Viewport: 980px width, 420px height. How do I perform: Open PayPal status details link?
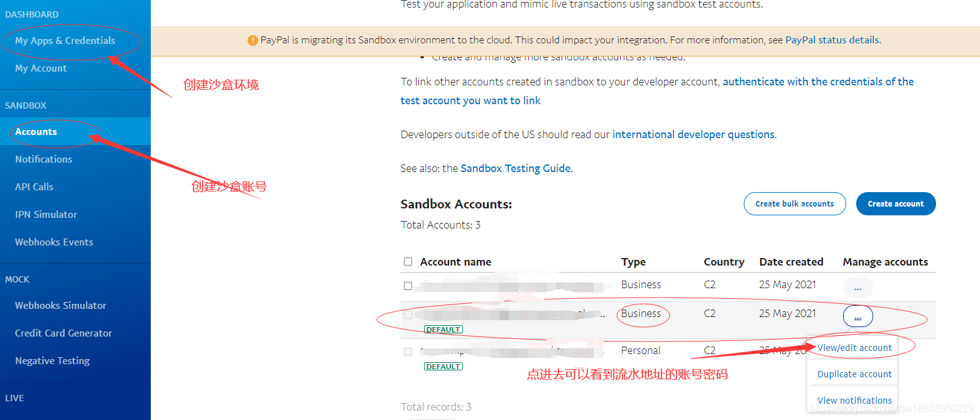[x=832, y=40]
